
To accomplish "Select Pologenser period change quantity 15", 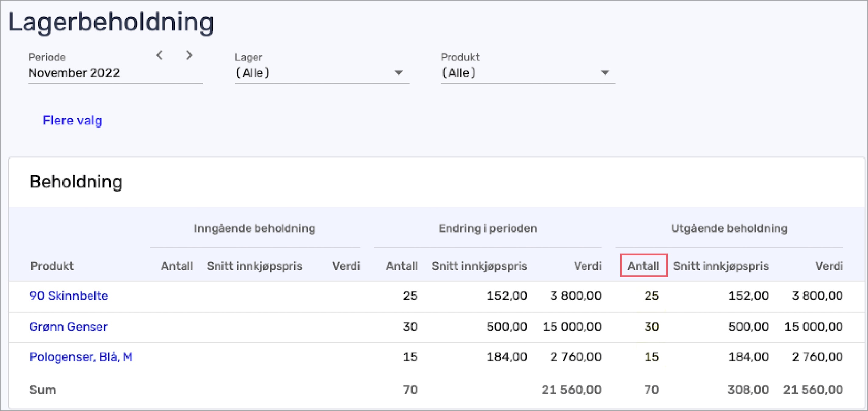I will (410, 357).
